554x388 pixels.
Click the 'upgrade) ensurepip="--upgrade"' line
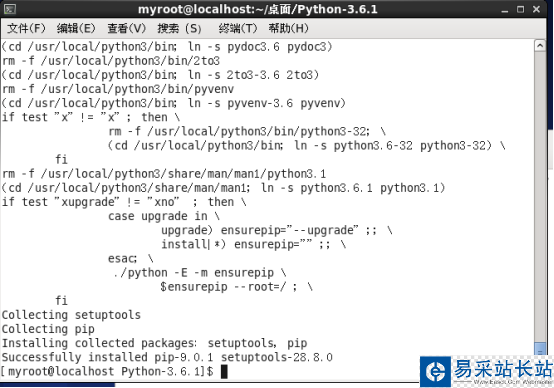[x=277, y=230]
